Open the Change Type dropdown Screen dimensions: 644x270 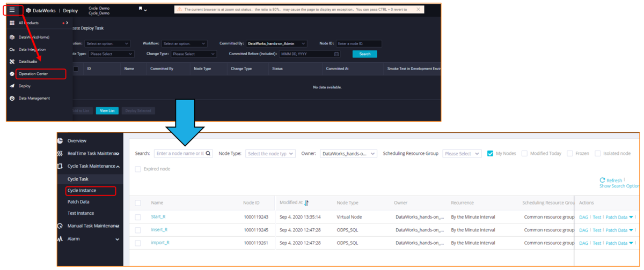pos(194,54)
